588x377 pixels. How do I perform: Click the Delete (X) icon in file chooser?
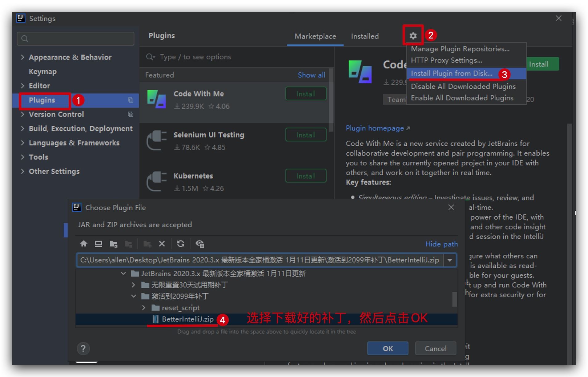pyautogui.click(x=162, y=244)
